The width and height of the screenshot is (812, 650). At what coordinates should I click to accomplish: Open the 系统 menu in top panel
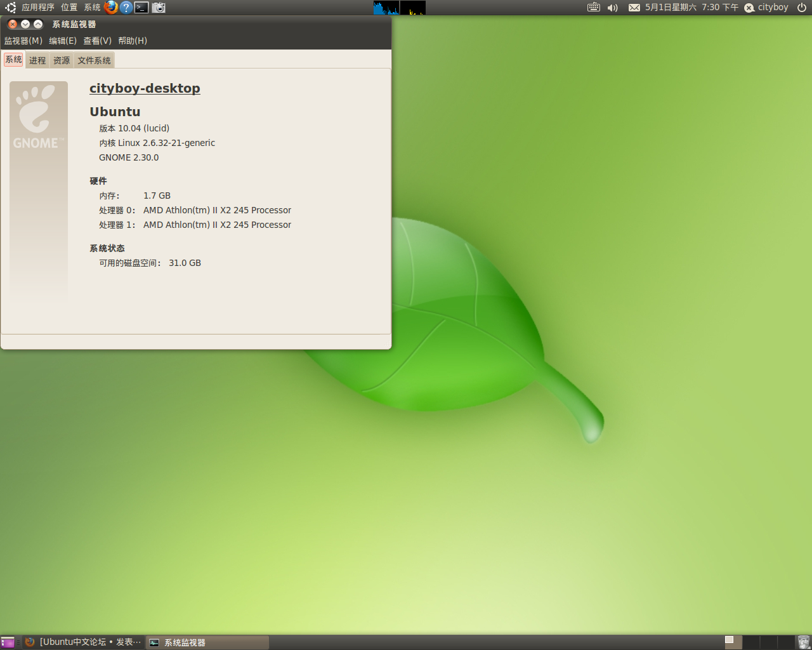92,8
